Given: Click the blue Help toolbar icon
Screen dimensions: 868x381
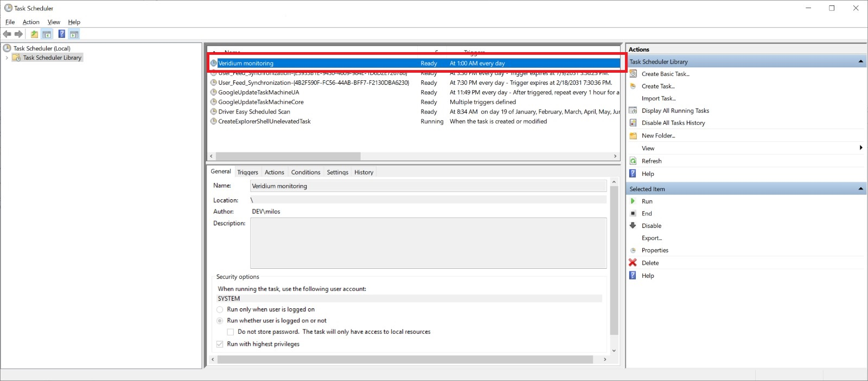Looking at the screenshot, I should click(x=61, y=34).
